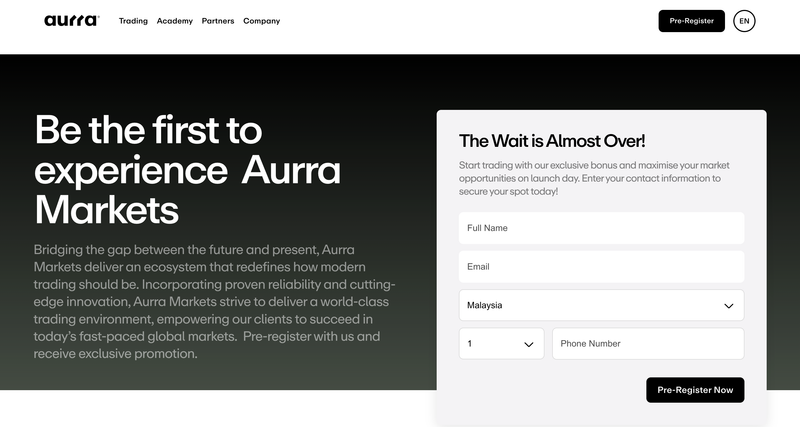Focus the Phone Number field
800x427 pixels.
click(x=648, y=344)
